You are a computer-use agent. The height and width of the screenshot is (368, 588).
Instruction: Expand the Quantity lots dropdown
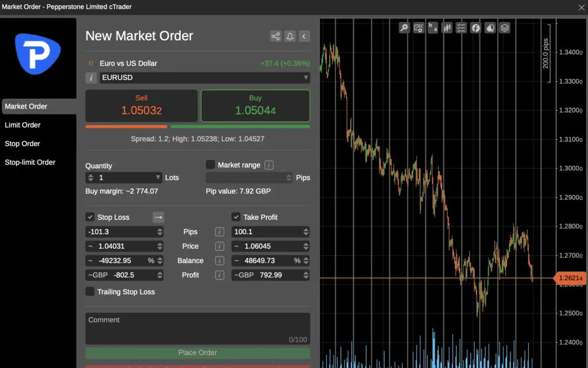pyautogui.click(x=159, y=177)
